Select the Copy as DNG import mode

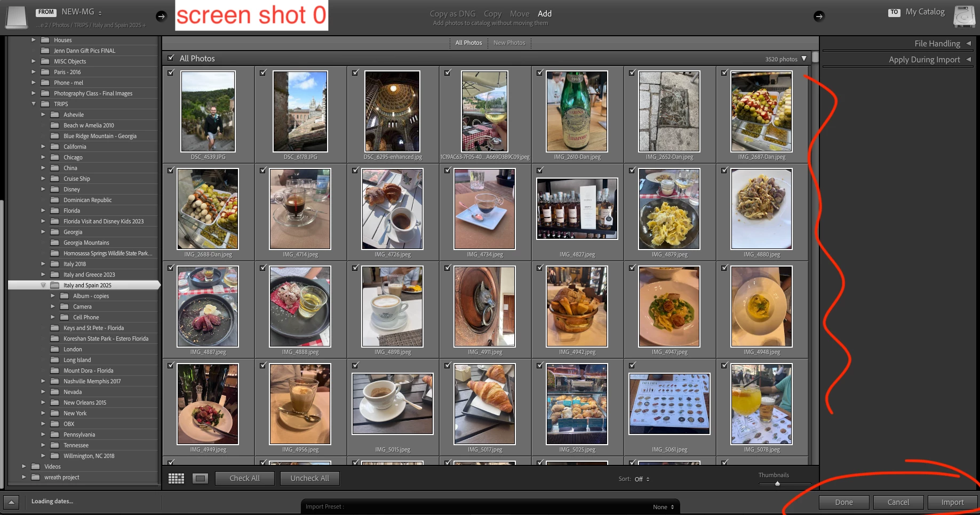tap(452, 14)
